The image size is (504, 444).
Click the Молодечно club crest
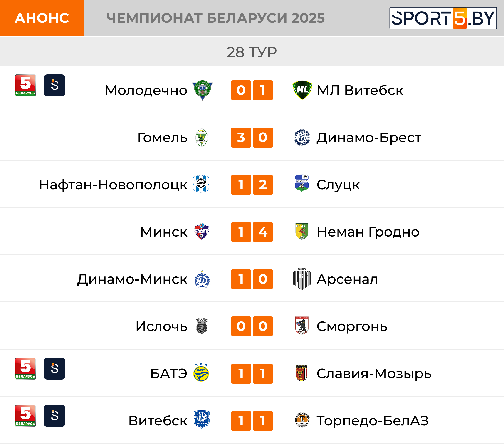click(x=202, y=90)
